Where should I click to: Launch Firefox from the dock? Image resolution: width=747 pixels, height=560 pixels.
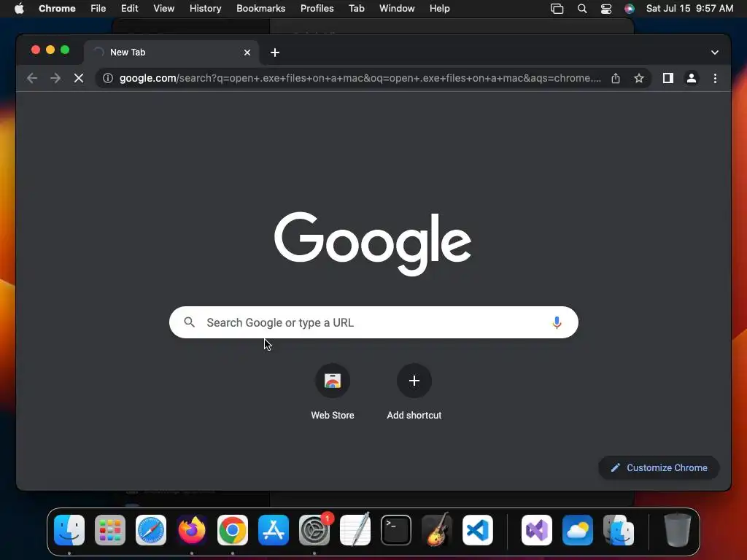tap(192, 530)
